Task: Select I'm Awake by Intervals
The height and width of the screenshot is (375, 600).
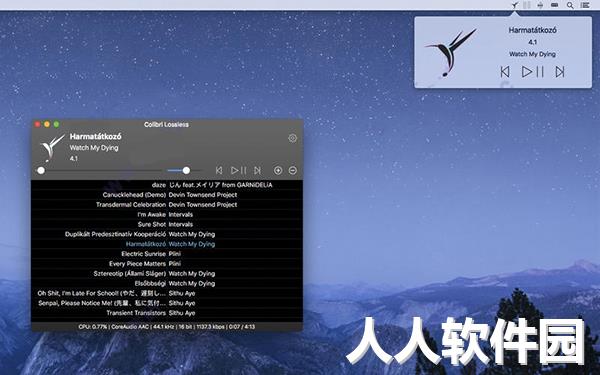Action: [x=167, y=214]
